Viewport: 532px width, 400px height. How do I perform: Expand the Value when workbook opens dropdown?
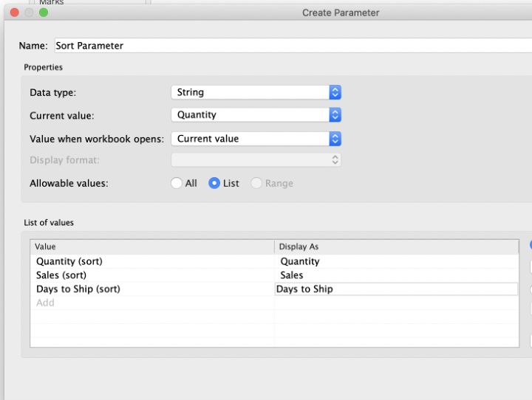point(256,139)
